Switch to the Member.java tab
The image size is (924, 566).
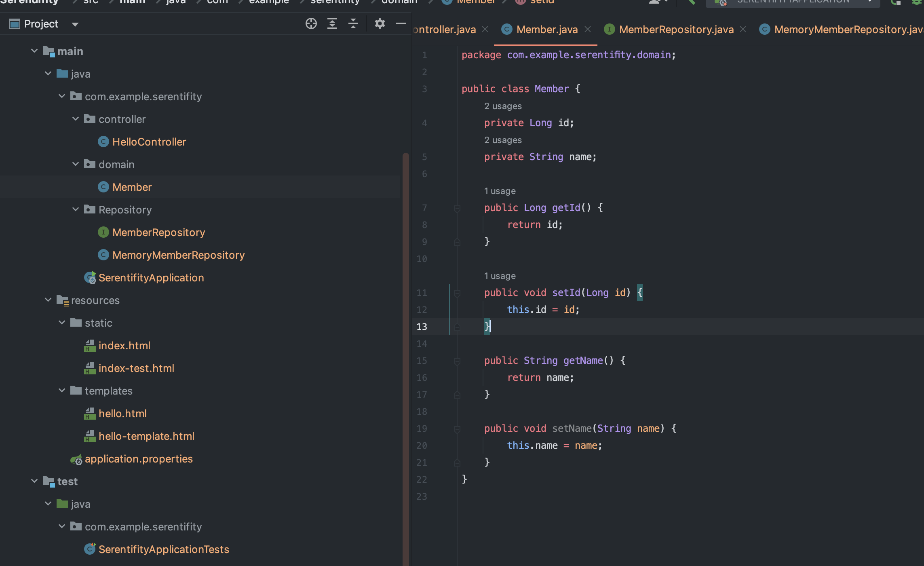point(547,30)
